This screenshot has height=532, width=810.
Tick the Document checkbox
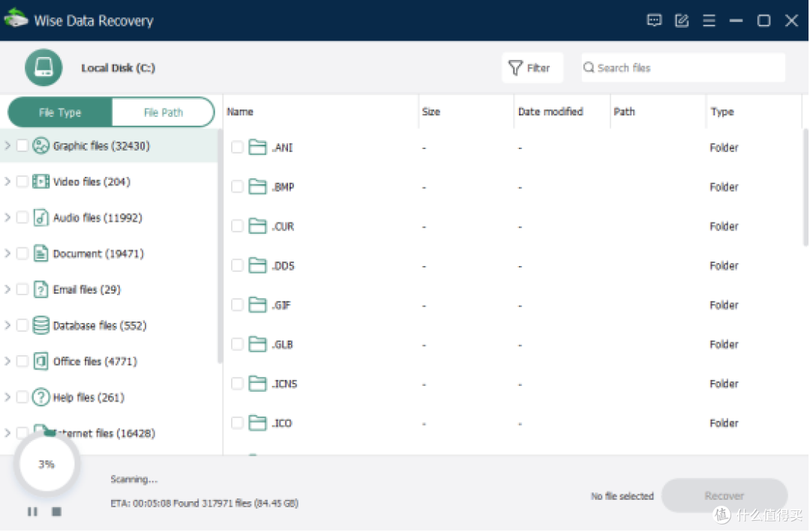pos(22,253)
